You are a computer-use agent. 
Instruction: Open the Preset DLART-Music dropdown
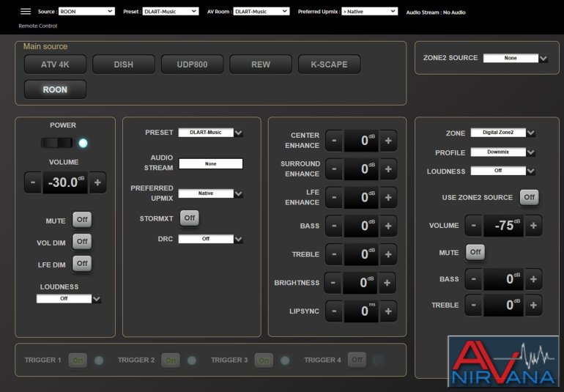210,133
